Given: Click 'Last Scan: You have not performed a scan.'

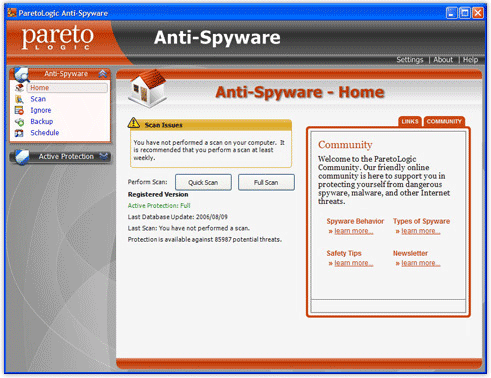Looking at the screenshot, I should (x=189, y=228).
